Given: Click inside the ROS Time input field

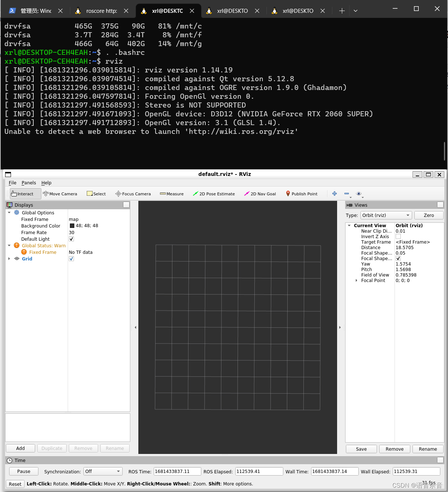Looking at the screenshot, I should tap(177, 471).
